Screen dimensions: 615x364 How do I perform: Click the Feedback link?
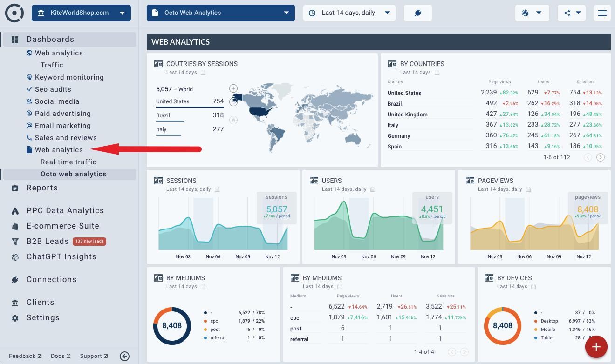point(25,356)
